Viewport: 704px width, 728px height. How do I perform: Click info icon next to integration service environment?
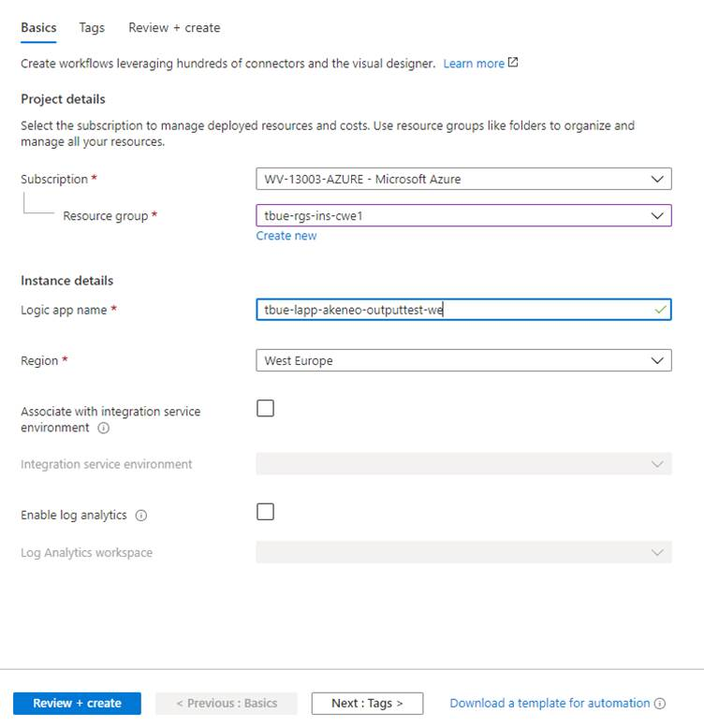click(x=104, y=429)
